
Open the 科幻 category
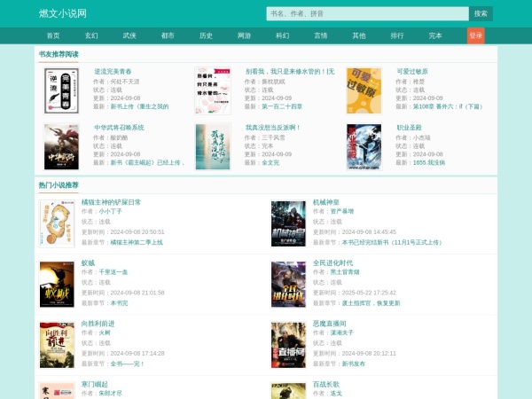[x=282, y=35]
